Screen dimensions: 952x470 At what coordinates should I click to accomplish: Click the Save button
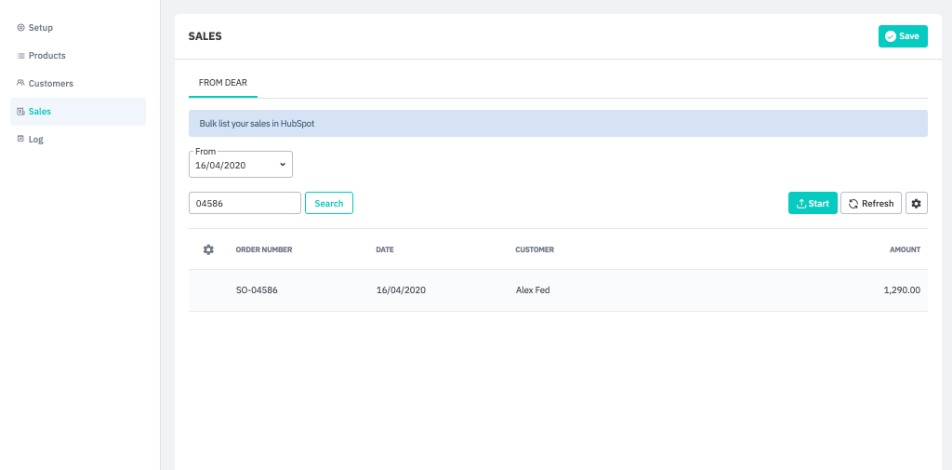[x=902, y=36]
